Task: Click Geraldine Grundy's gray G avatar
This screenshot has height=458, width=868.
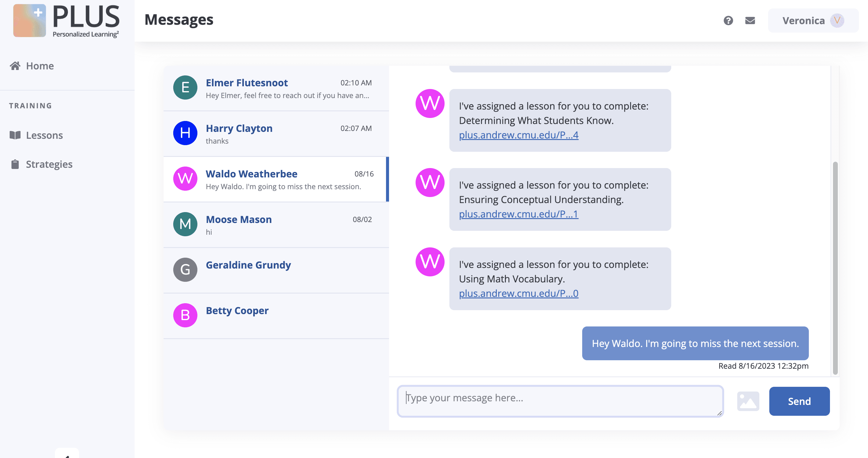Action: click(x=185, y=269)
